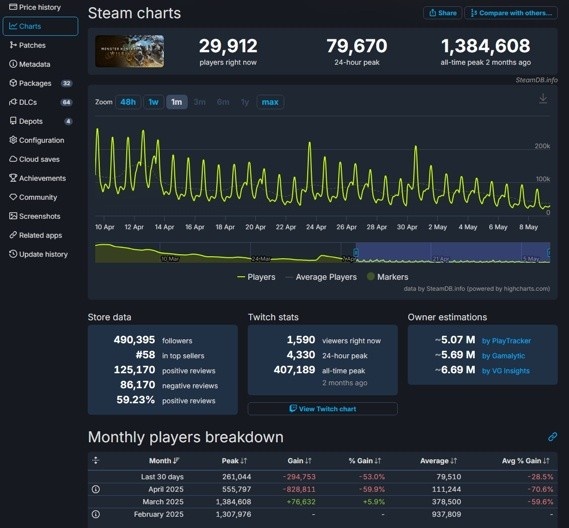Click the Last 30 days table row
This screenshot has width=569, height=528.
(323, 477)
